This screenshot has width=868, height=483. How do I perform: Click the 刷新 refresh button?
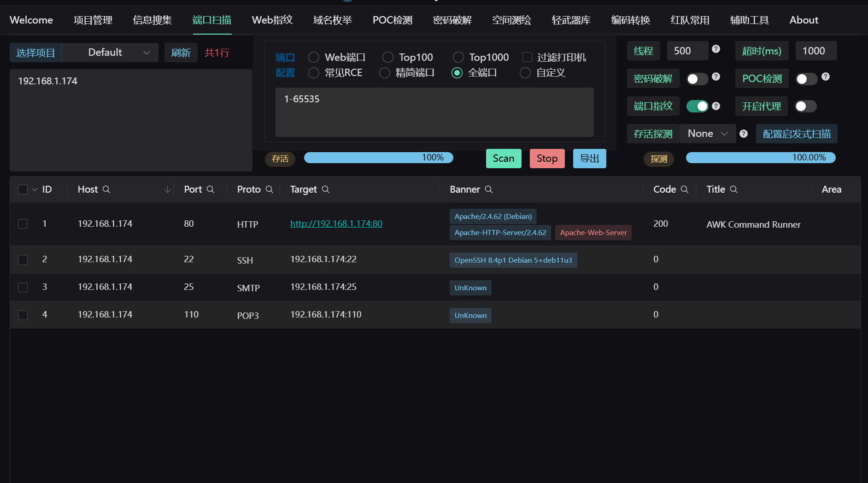181,53
